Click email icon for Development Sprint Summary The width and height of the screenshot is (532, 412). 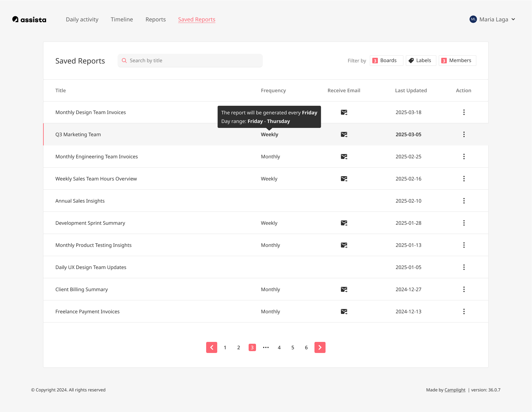coord(344,223)
